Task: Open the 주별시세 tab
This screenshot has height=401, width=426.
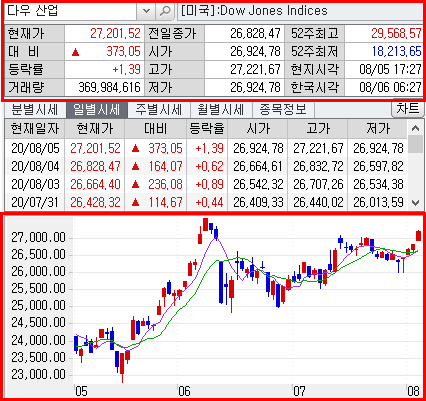Action: 158,110
